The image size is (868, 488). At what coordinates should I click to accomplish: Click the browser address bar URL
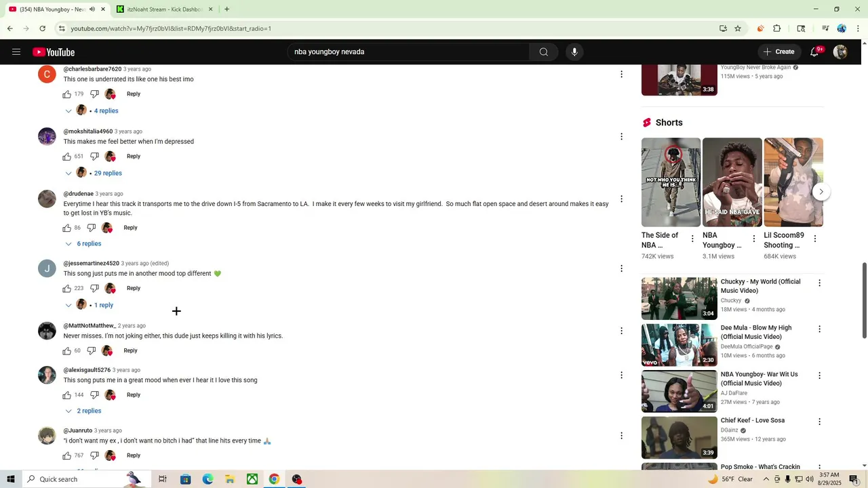coord(171,28)
